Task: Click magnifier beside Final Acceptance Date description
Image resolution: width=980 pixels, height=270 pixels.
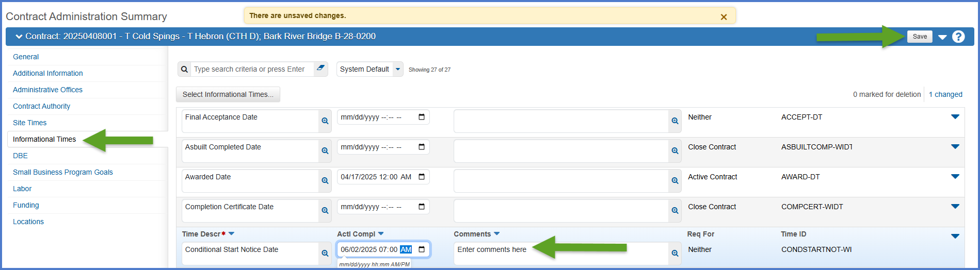Action: point(325,121)
